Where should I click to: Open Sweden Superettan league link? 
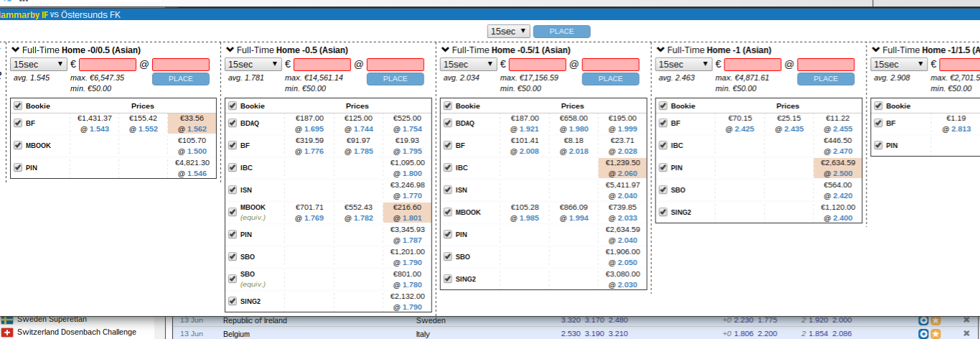[x=53, y=319]
